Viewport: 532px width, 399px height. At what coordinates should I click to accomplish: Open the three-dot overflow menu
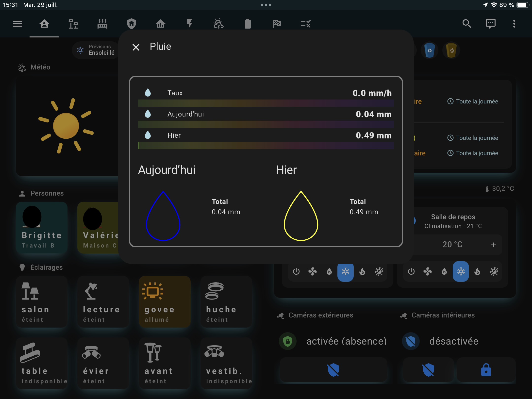[514, 24]
